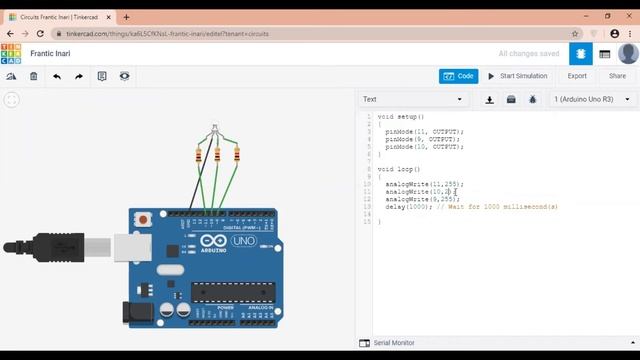
Task: Select board dropdown Arduino Uno R3
Action: coord(591,99)
